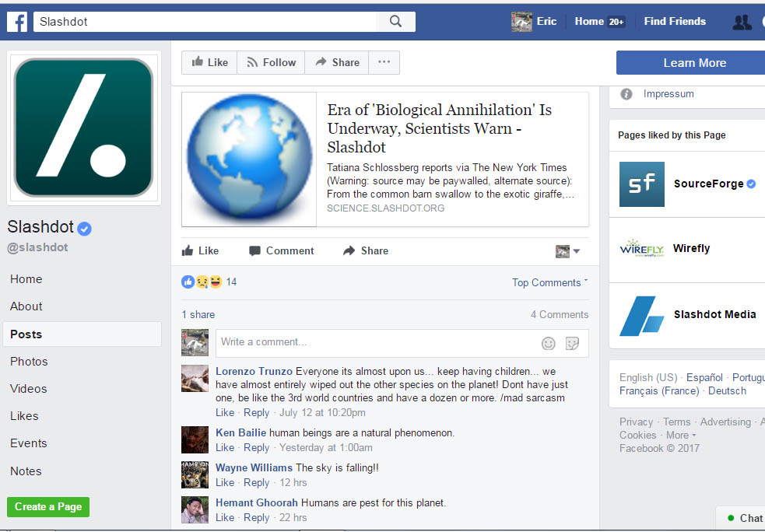Open the Home tab in sidebar

click(26, 279)
